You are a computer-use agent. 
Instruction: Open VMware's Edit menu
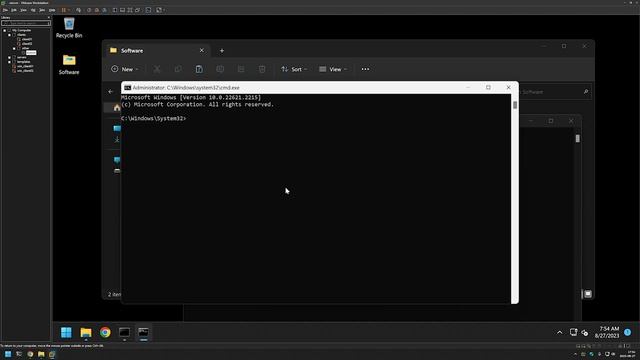[x=14, y=10]
